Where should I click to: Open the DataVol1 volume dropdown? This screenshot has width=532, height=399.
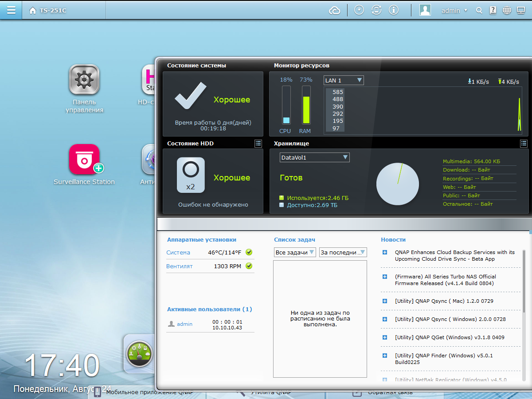tap(314, 157)
